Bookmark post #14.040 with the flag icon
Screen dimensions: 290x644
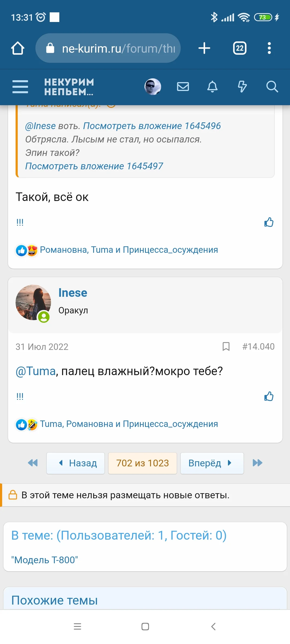(x=226, y=346)
